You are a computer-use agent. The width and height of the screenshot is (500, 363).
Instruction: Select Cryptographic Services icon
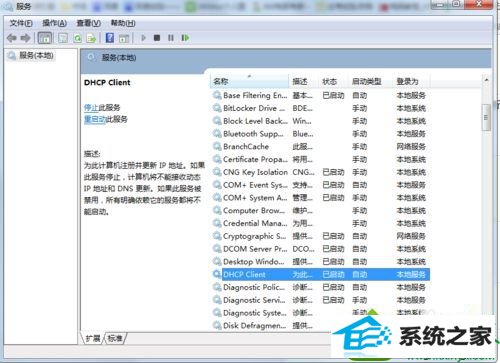217,236
